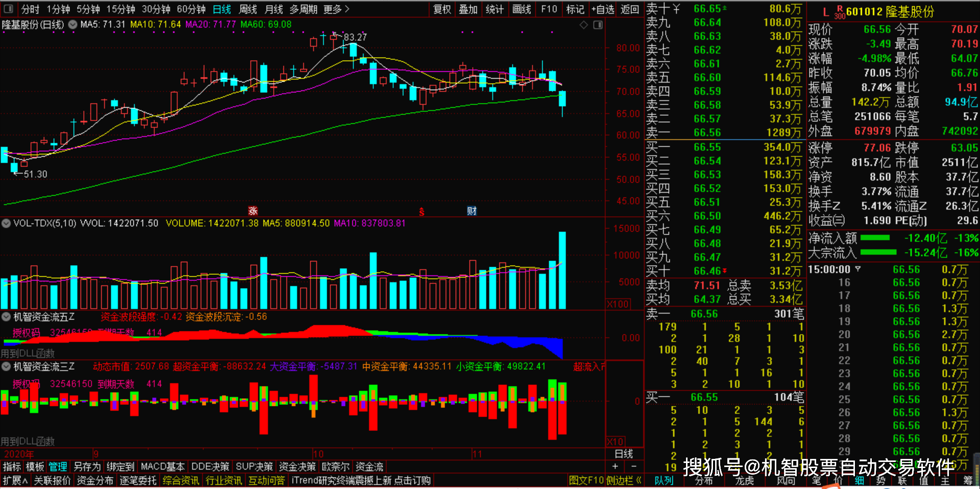Open the 模板 template tab
Viewport: 980px width, 489px height.
(35, 467)
